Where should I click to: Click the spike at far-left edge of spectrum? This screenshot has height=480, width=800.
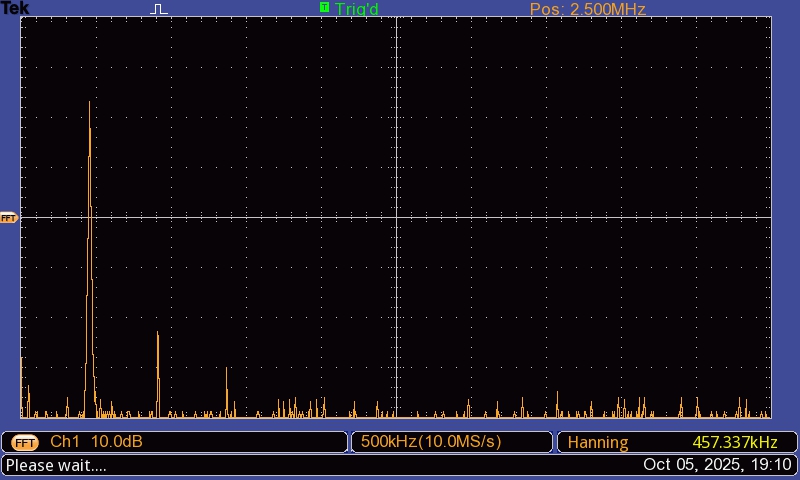click(x=22, y=385)
